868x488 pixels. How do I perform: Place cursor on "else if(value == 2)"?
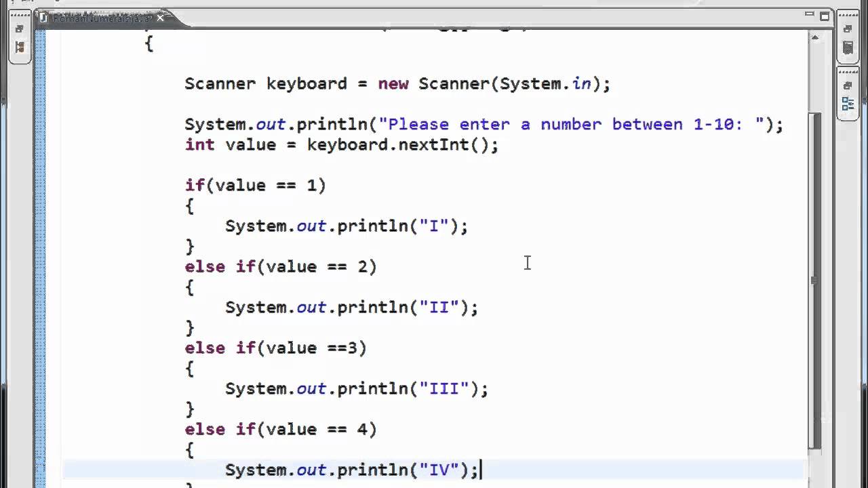click(x=281, y=267)
